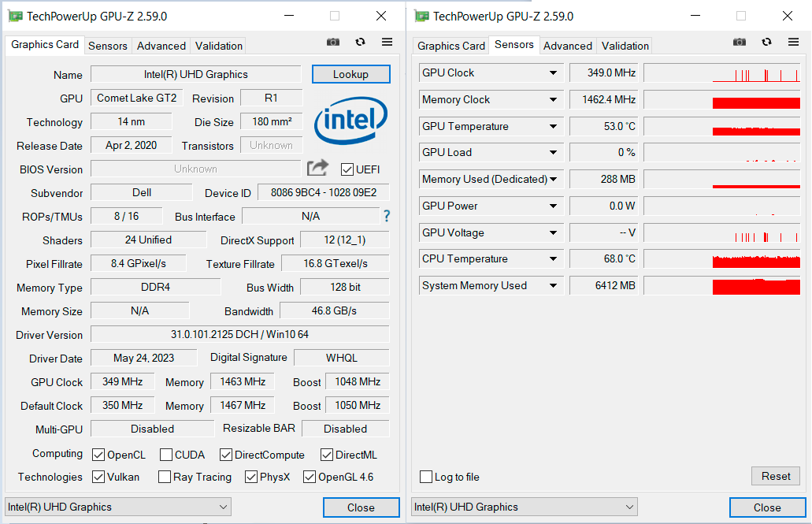This screenshot has height=524, width=812.
Task: Open the hamburger menu in Sensors window
Action: click(x=793, y=43)
